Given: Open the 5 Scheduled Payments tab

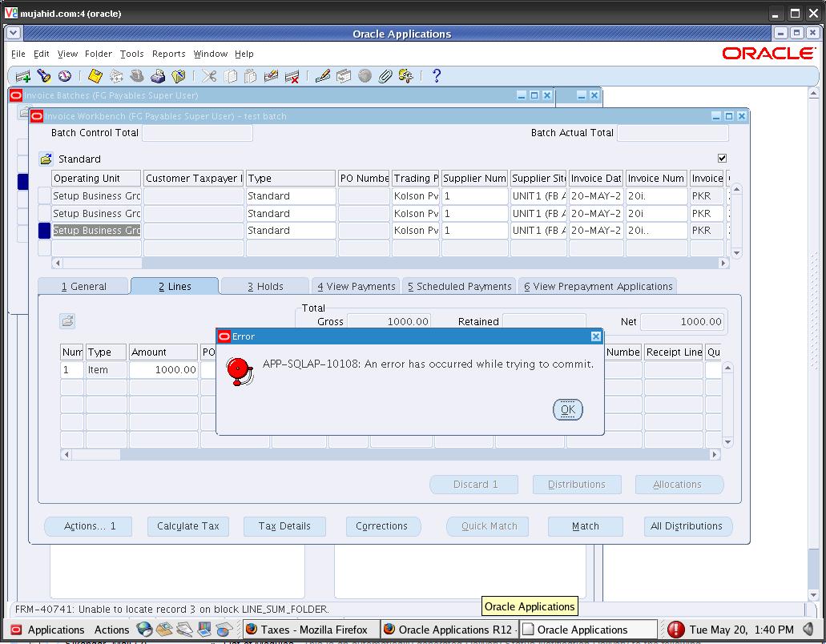Looking at the screenshot, I should click(459, 287).
